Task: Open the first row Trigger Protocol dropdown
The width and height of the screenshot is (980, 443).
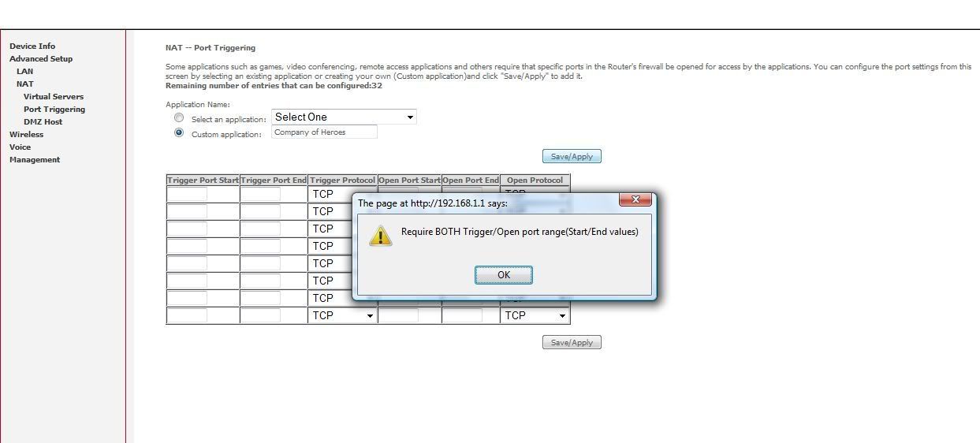Action: point(331,194)
